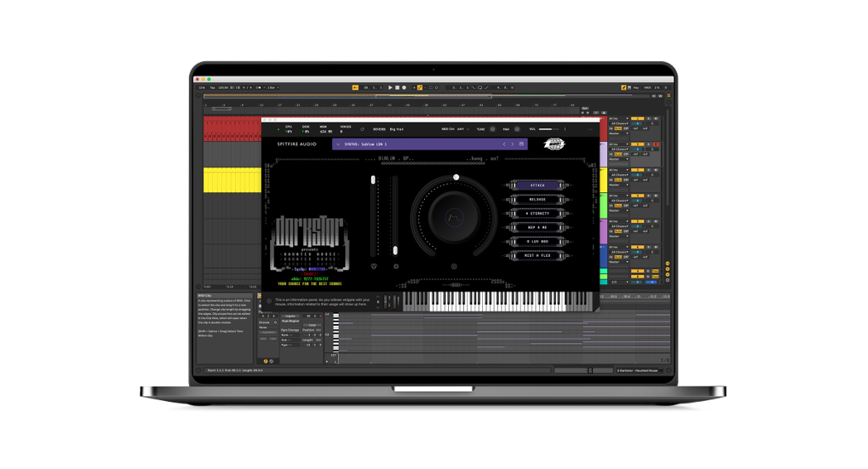Click the mod wheel left of the keyboard

pyautogui.click(x=395, y=302)
